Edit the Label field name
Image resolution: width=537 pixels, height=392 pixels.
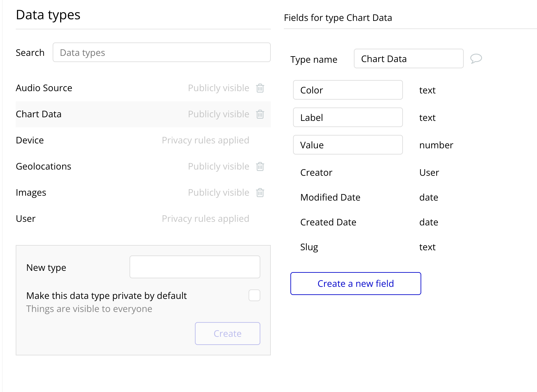pos(348,117)
